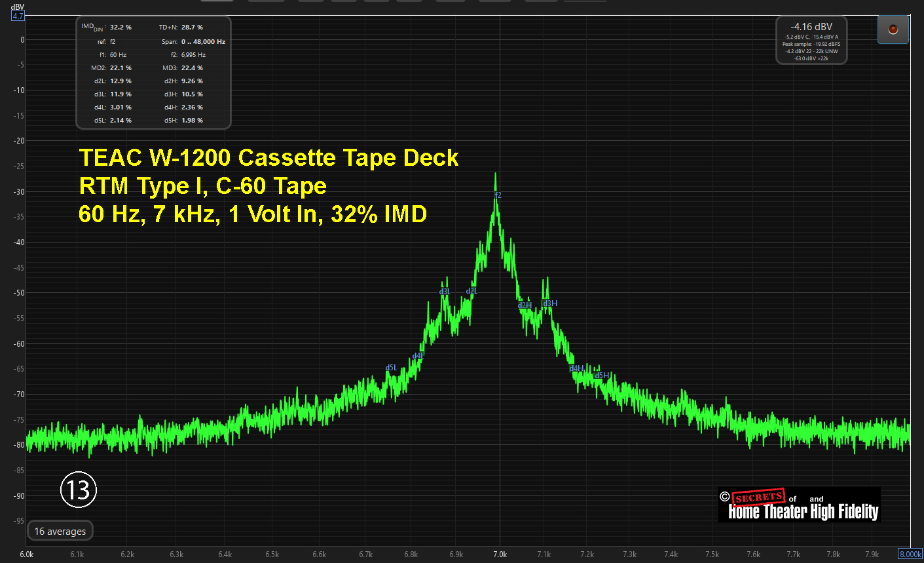Open the '16 averages' indicator button

click(60, 531)
